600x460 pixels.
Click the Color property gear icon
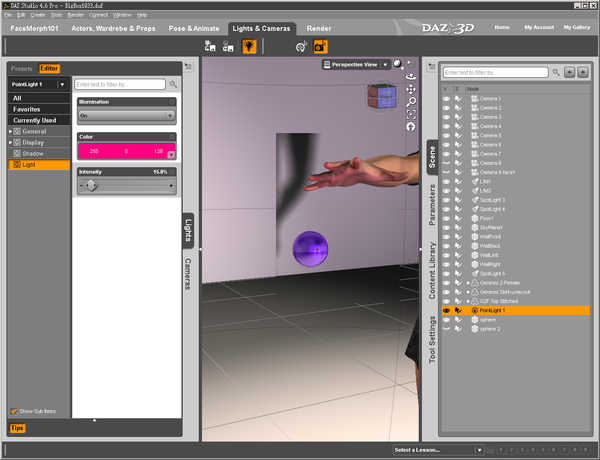click(x=172, y=137)
